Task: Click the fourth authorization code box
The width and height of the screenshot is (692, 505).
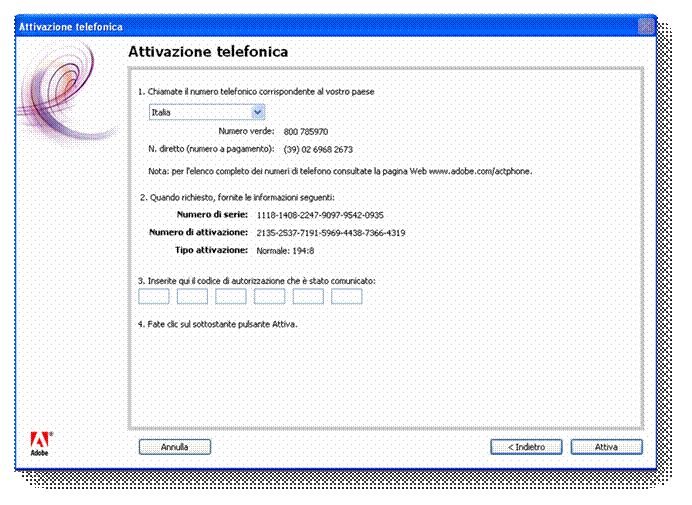Action: pos(269,296)
